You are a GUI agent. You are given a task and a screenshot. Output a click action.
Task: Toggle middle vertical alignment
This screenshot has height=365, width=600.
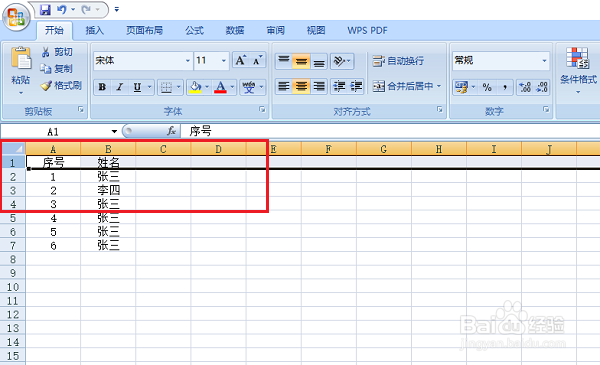pos(301,61)
